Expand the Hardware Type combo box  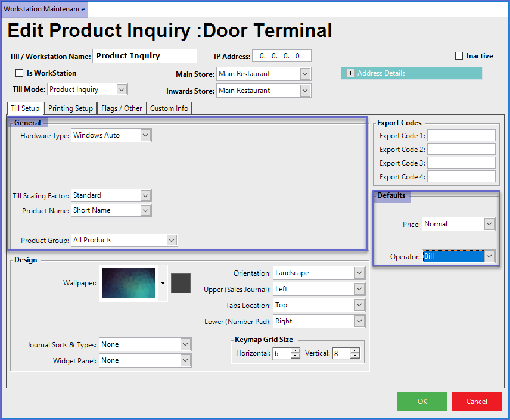(x=145, y=135)
